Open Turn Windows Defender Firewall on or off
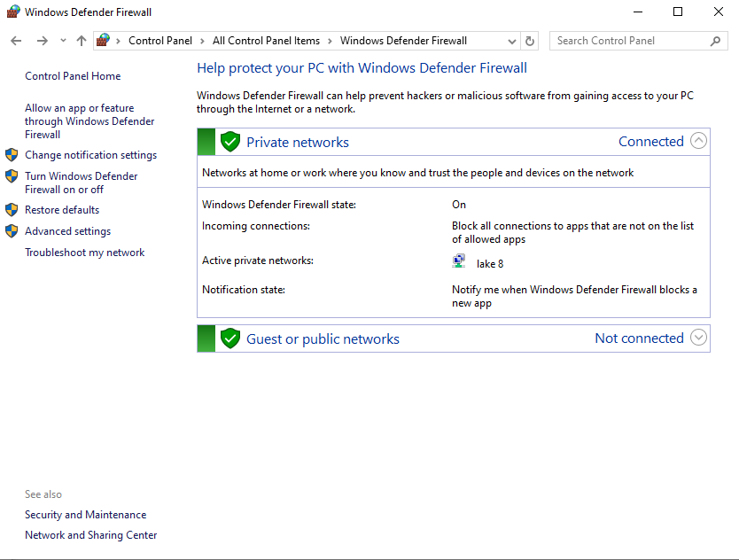Viewport: 739px width, 560px height. pos(81,183)
